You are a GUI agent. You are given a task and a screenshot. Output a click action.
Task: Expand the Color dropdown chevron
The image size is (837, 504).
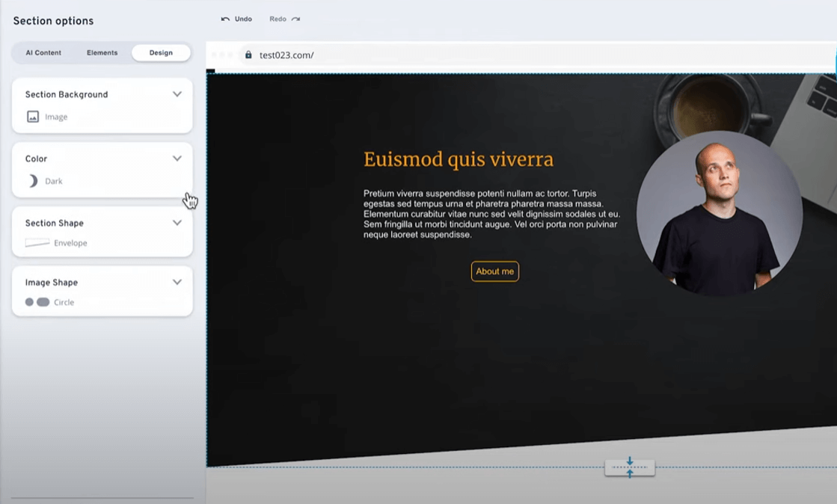click(x=177, y=159)
